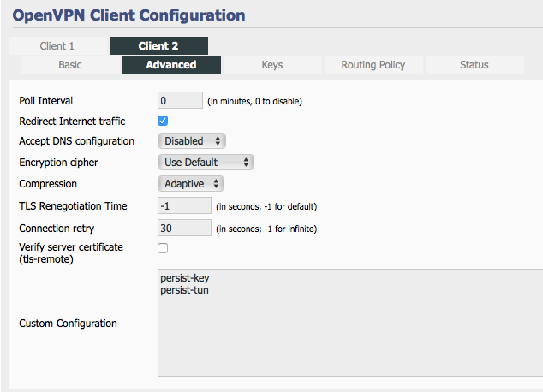This screenshot has height=392, width=543.
Task: Click the persist-tun line in configuration
Action: [185, 290]
